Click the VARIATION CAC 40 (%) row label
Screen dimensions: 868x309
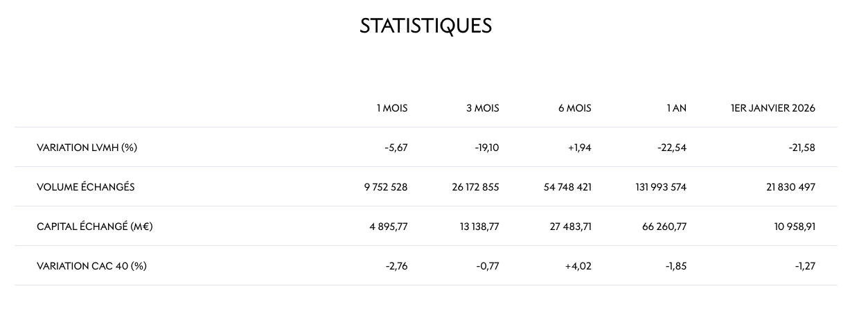coord(91,266)
